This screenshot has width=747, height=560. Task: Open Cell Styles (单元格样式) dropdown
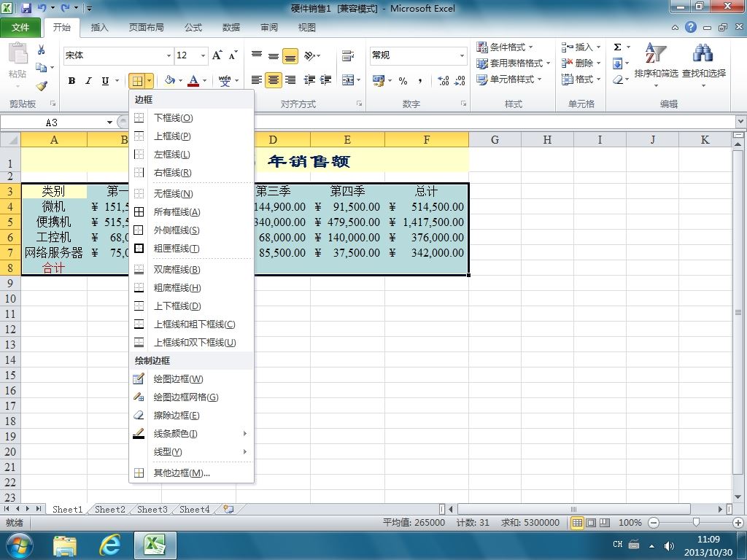[x=509, y=79]
